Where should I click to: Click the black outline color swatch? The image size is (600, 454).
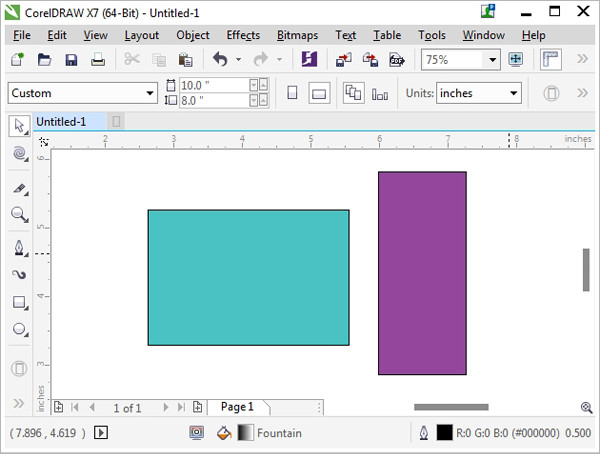tap(444, 433)
